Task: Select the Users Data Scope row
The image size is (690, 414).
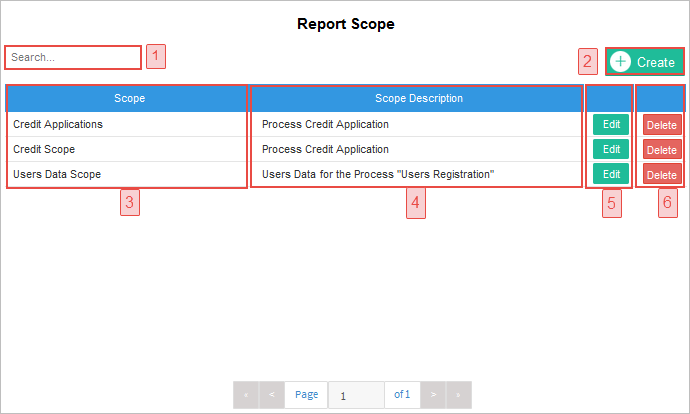Action: (57, 174)
